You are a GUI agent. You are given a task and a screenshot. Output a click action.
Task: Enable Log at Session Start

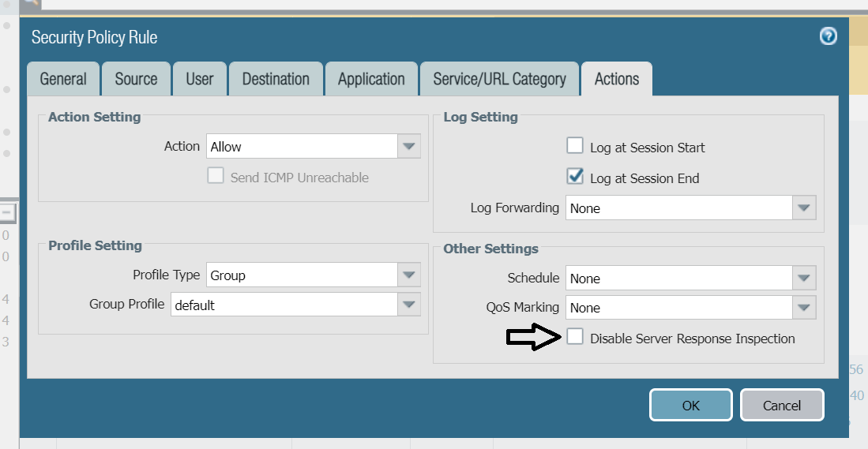point(575,146)
